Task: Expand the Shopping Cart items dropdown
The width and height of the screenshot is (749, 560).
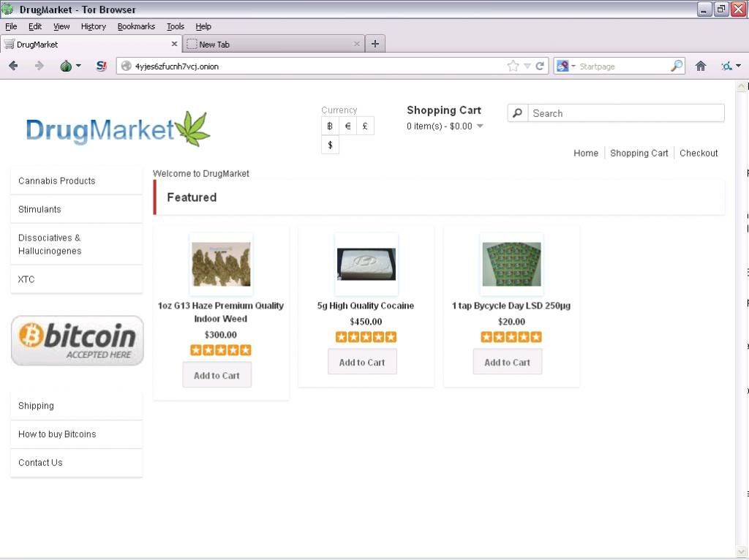Action: (480, 126)
